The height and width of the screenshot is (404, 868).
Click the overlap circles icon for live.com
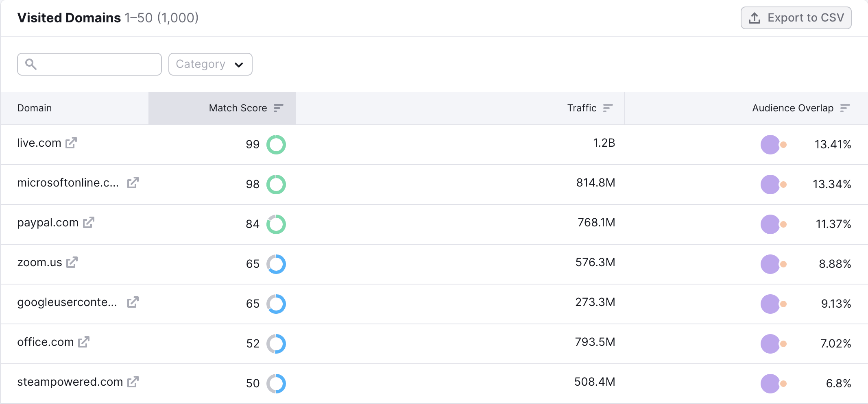tap(774, 145)
